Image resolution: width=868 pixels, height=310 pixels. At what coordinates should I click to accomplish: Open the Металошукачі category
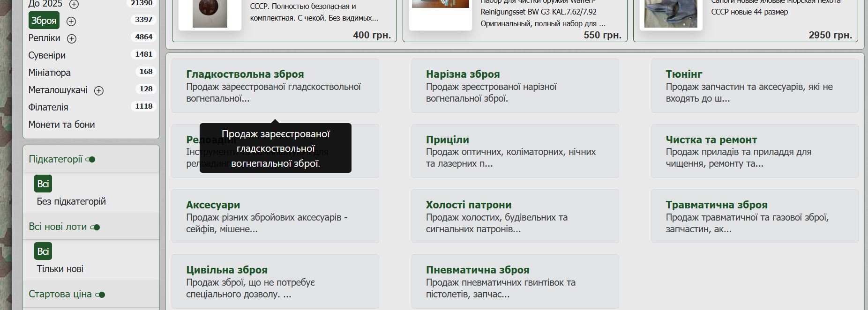pyautogui.click(x=58, y=90)
